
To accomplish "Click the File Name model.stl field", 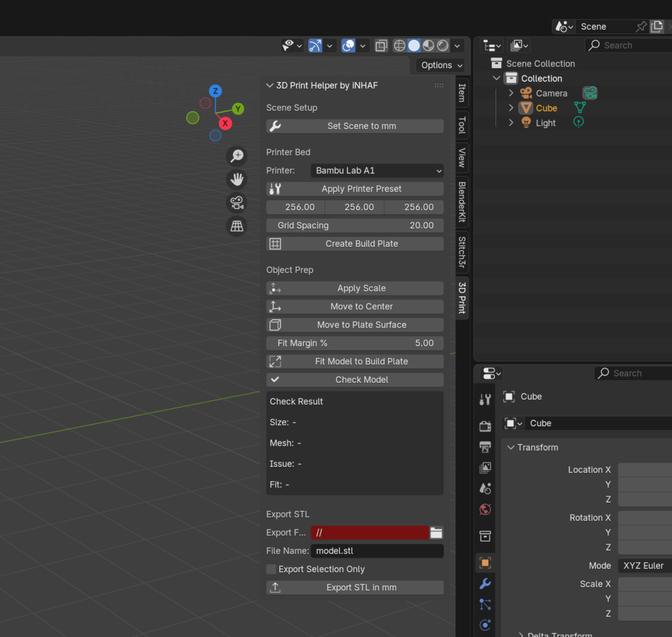I will [377, 551].
